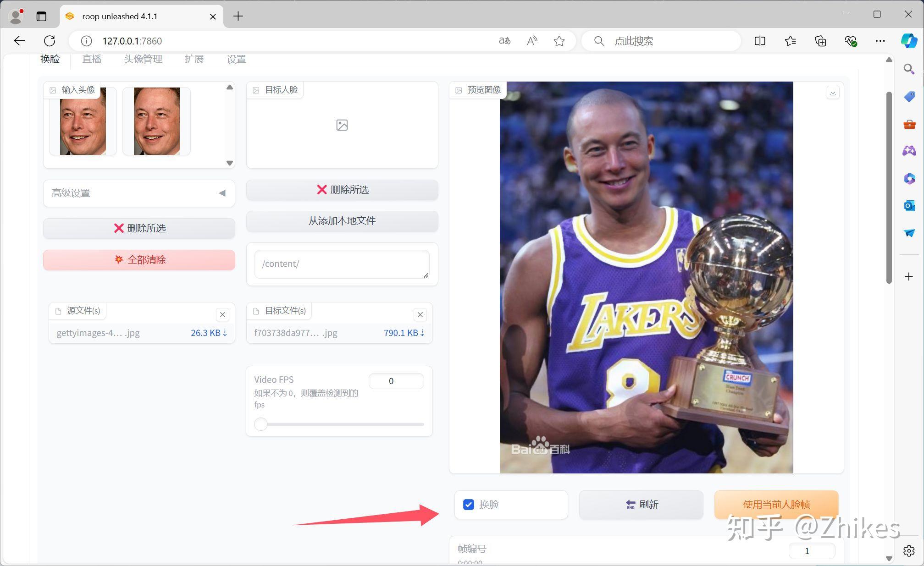Screen dimensions: 924x566
Task: Close the roop unleashed tab
Action: pyautogui.click(x=213, y=16)
